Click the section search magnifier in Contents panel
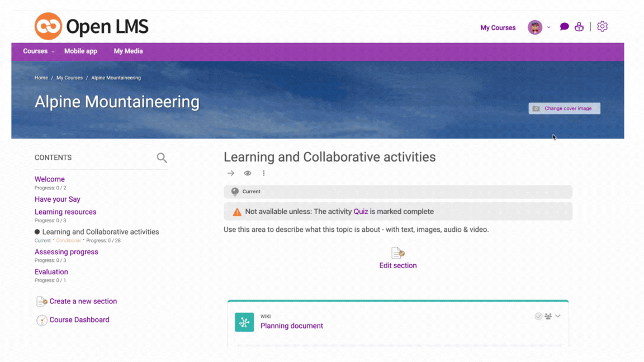Viewport: 644px width, 362px height. (162, 158)
